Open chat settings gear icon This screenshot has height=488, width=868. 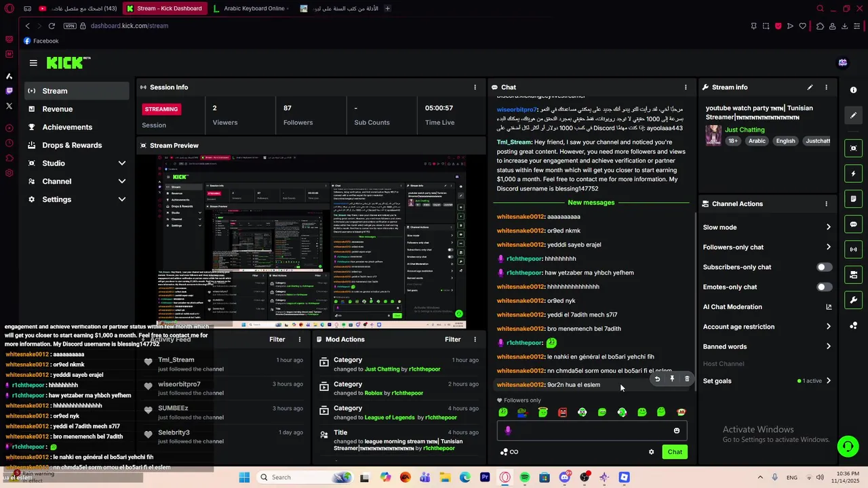tap(652, 452)
